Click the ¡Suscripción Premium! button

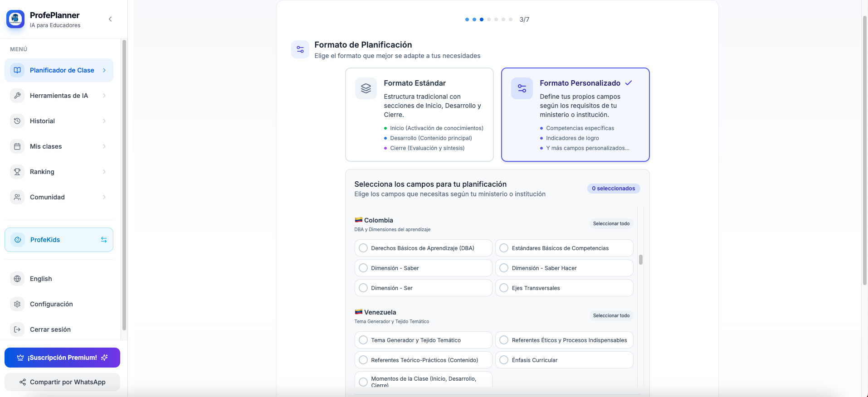coord(62,358)
